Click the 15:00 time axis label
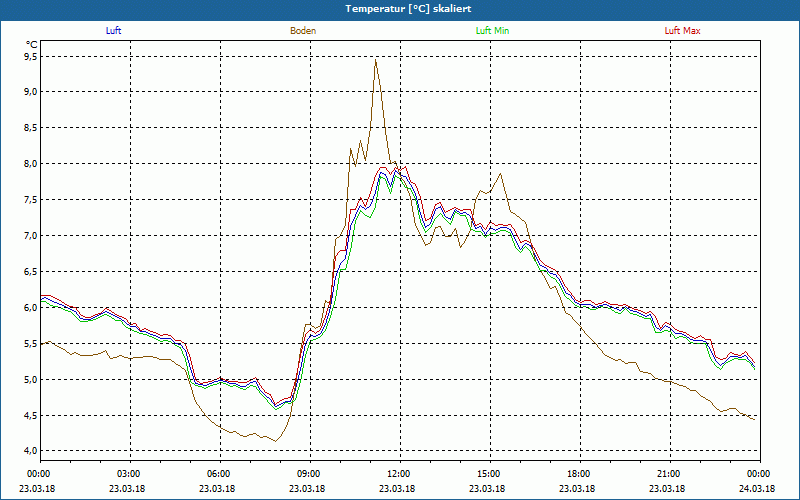Screen dimensions: 800x500 pyautogui.click(x=490, y=474)
